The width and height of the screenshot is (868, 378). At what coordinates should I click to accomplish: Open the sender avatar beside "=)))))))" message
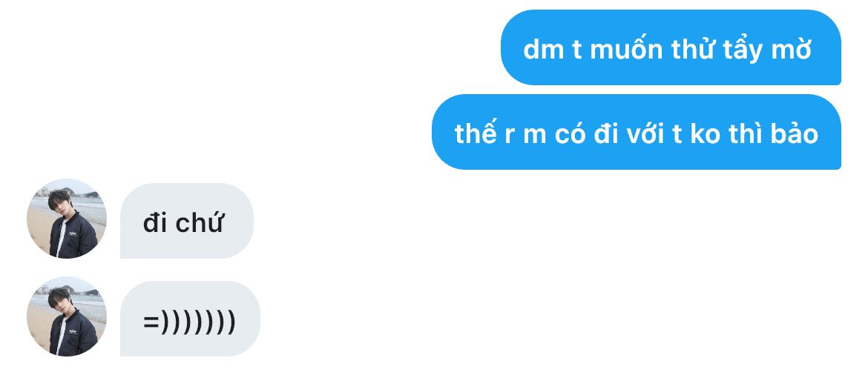(x=67, y=316)
